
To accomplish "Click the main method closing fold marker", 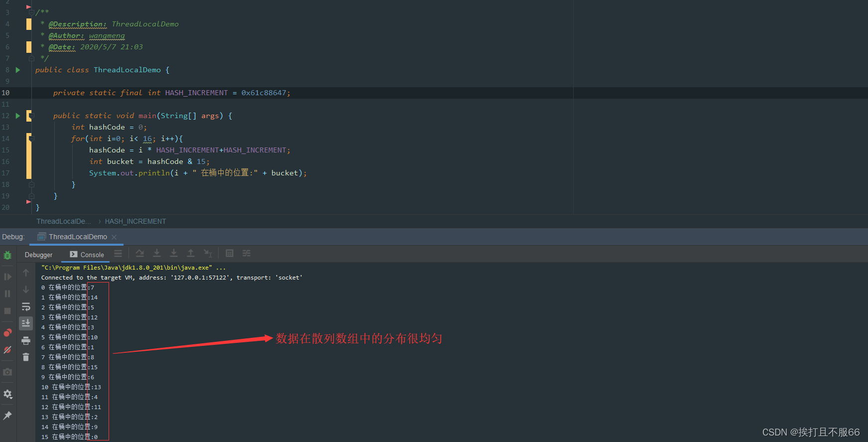I will click(x=31, y=196).
